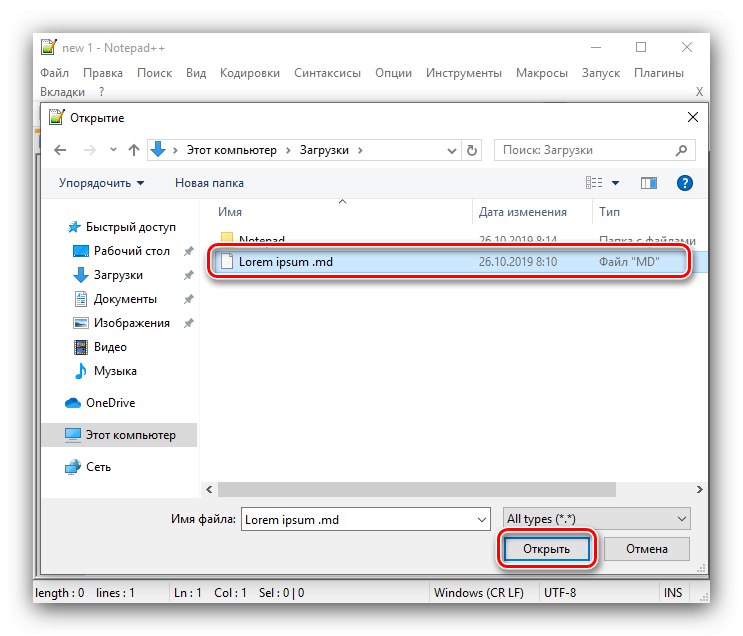Sort by Дата изменения column
This screenshot has height=636, width=743.
pyautogui.click(x=523, y=212)
